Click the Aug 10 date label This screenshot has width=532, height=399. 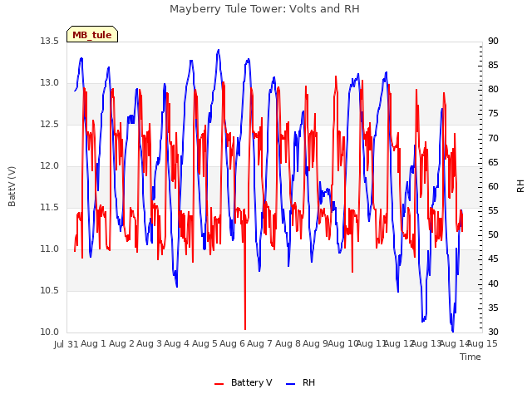point(342,343)
